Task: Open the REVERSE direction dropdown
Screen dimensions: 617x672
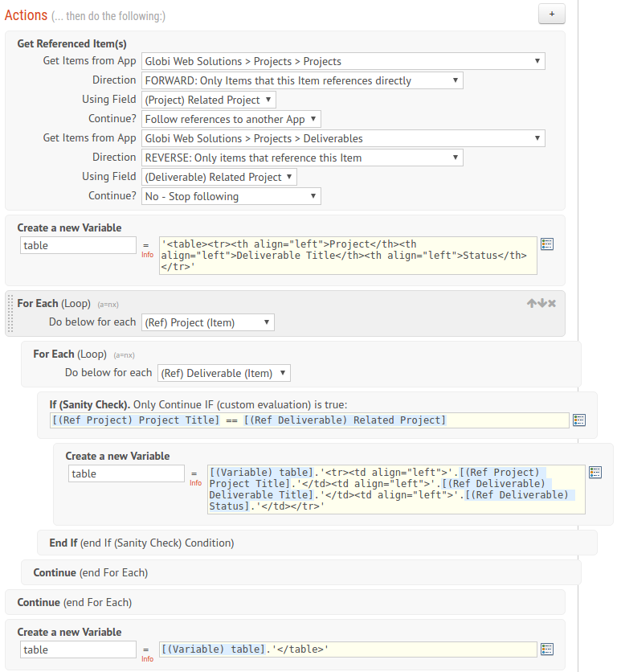Action: [x=302, y=158]
